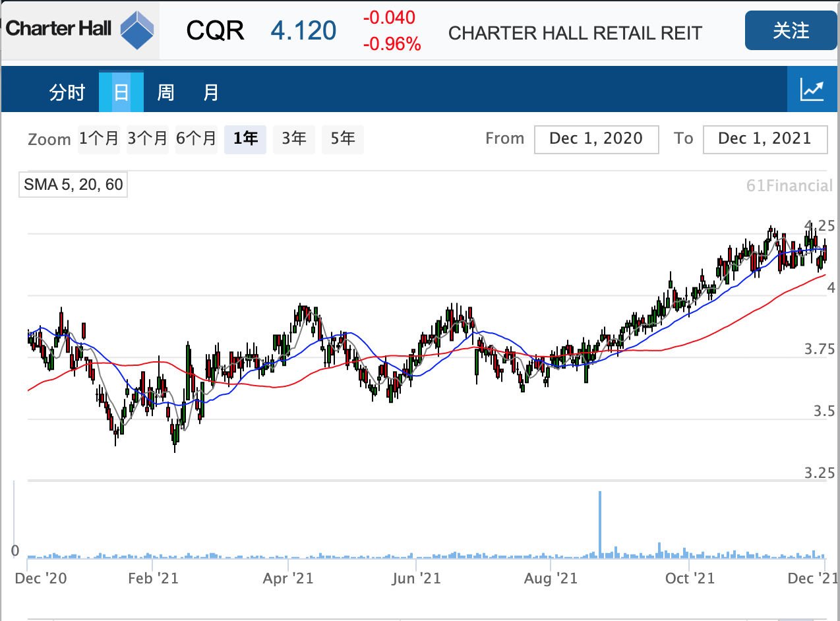Click the Dec '20 axis label

coord(41,579)
